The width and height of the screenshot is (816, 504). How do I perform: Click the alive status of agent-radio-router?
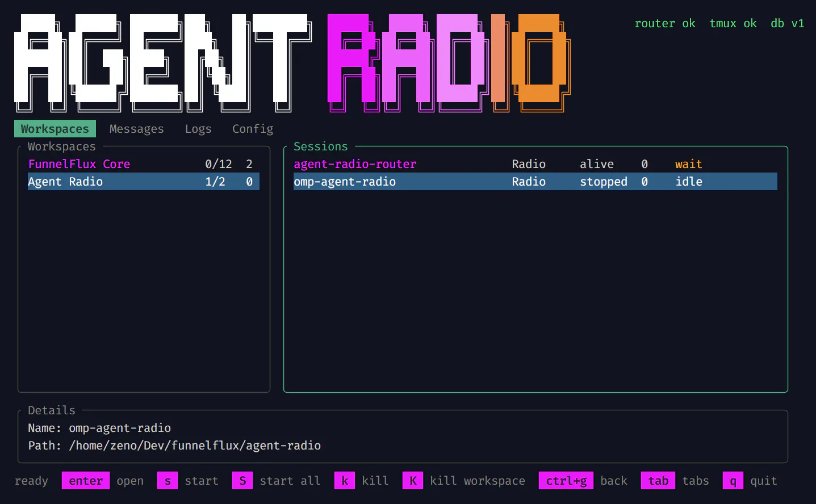[x=597, y=164]
